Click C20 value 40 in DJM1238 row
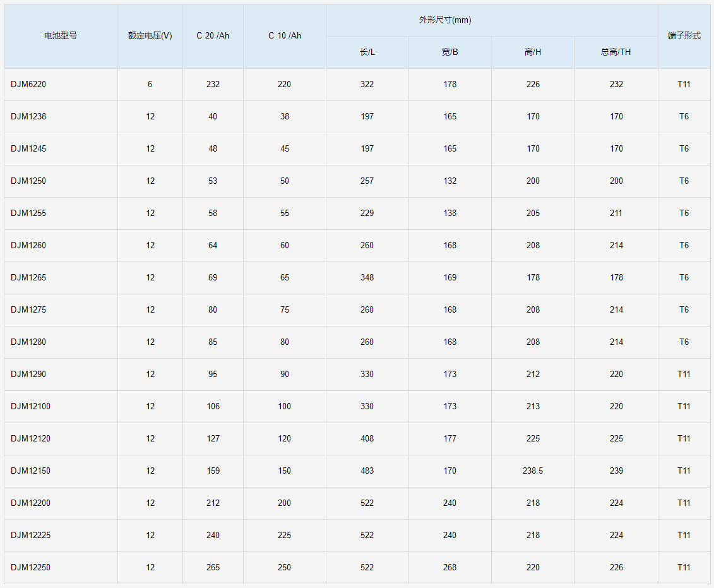 213,117
